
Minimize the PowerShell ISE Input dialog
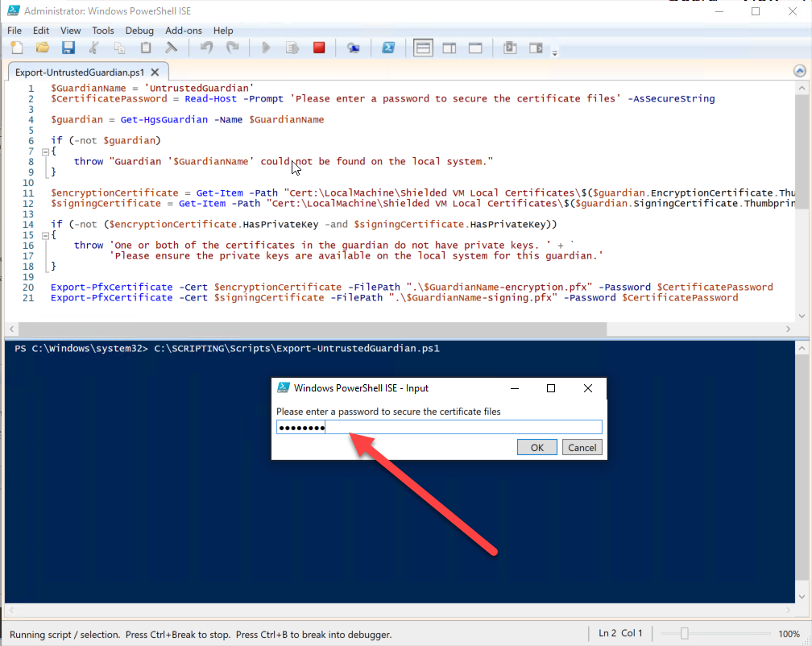tap(515, 388)
